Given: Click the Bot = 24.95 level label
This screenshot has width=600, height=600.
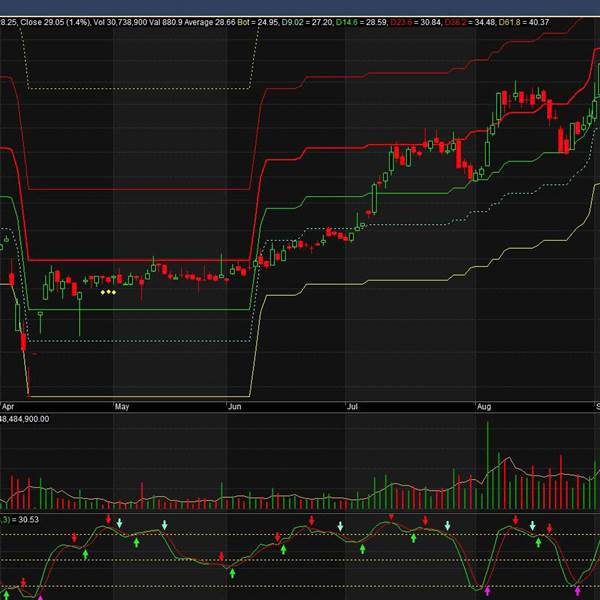Looking at the screenshot, I should 258,22.
